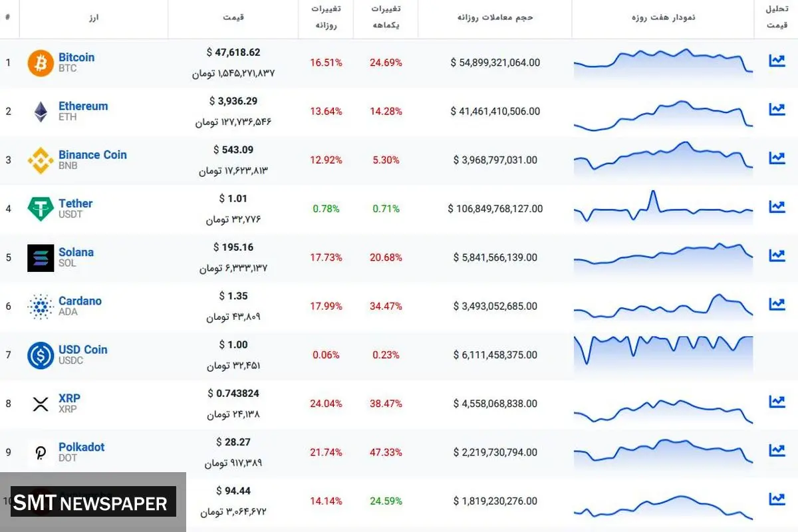Open price analysis chart icon for Cardano
This screenshot has width=798, height=532.
pyautogui.click(x=777, y=304)
